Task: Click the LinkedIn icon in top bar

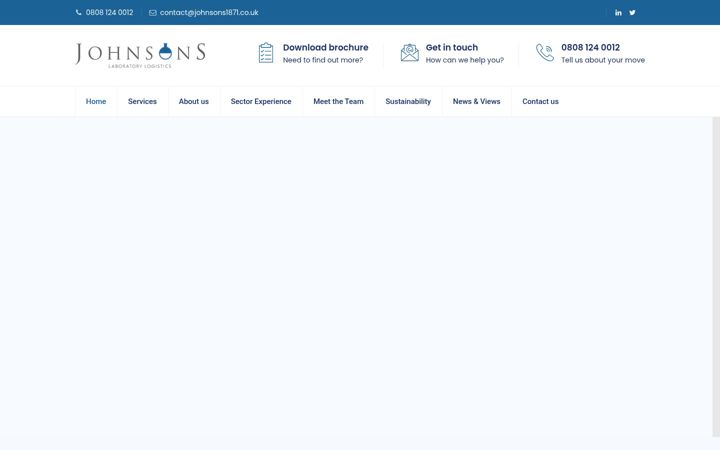Action: pyautogui.click(x=618, y=12)
